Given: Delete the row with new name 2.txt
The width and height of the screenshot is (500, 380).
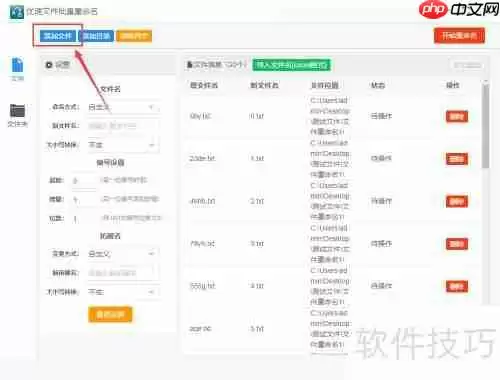Looking at the screenshot, I should [x=457, y=201].
